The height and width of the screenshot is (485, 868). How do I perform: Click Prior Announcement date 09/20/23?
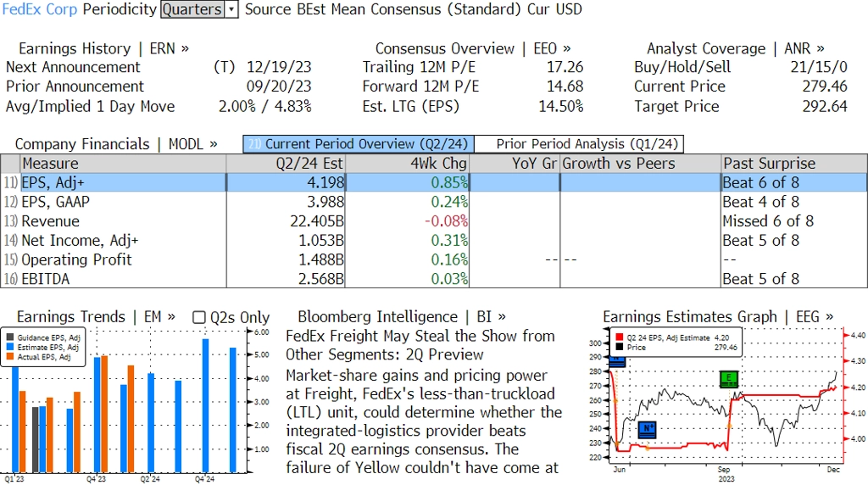pos(279,86)
